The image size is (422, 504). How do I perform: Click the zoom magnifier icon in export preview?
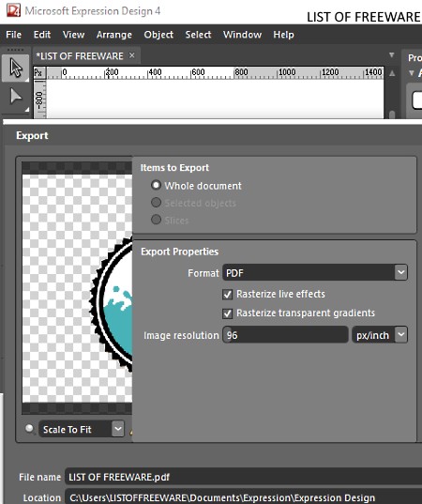click(30, 429)
